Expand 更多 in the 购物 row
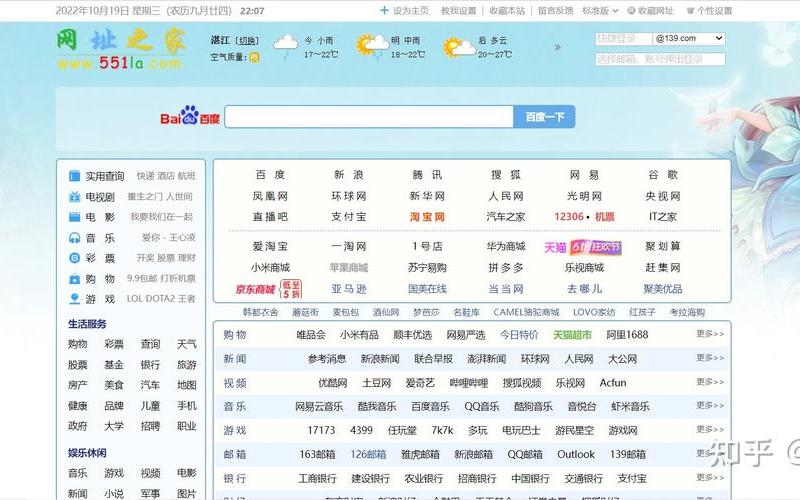The image size is (800, 500). (x=710, y=334)
